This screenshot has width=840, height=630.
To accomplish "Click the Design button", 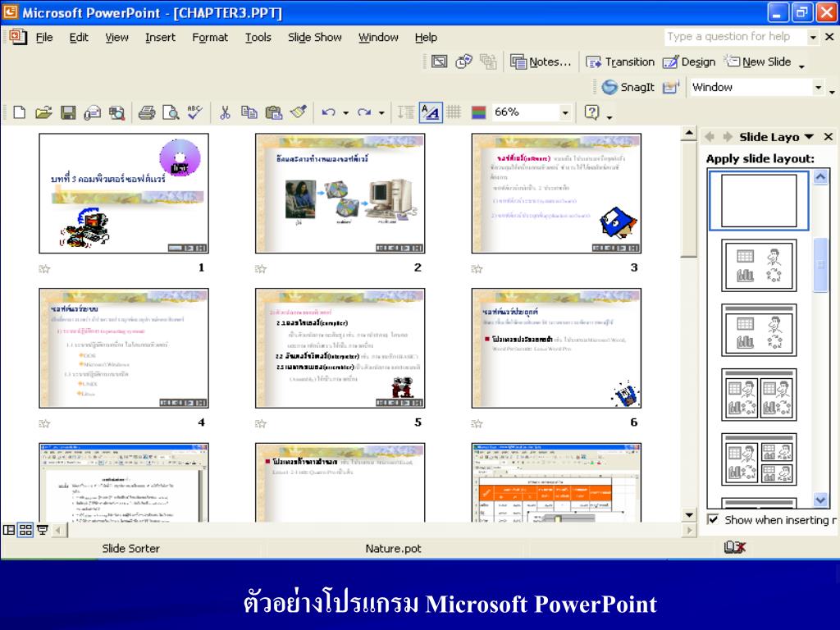I will click(689, 62).
